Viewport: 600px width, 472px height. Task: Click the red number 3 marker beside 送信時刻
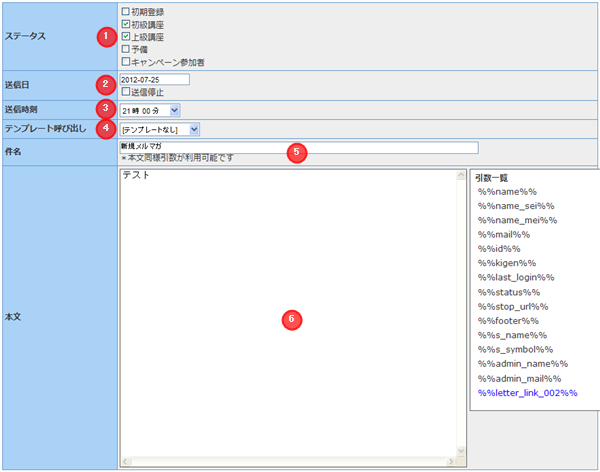(x=101, y=108)
